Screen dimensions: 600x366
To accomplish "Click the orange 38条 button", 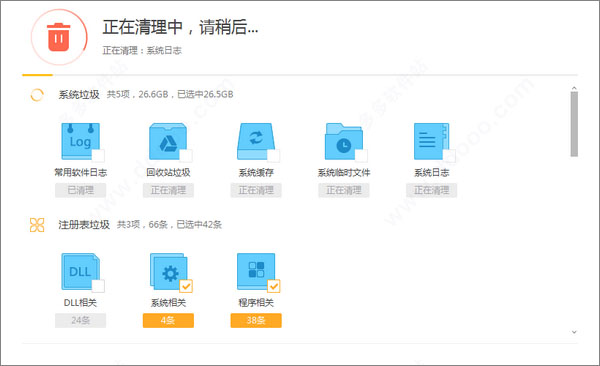I will coord(256,320).
